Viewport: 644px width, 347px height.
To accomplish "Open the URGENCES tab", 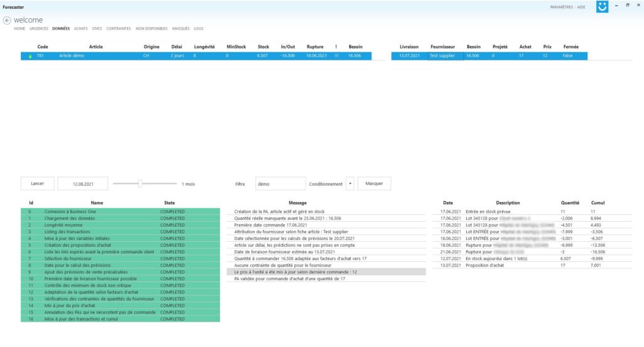I will 39,28.
